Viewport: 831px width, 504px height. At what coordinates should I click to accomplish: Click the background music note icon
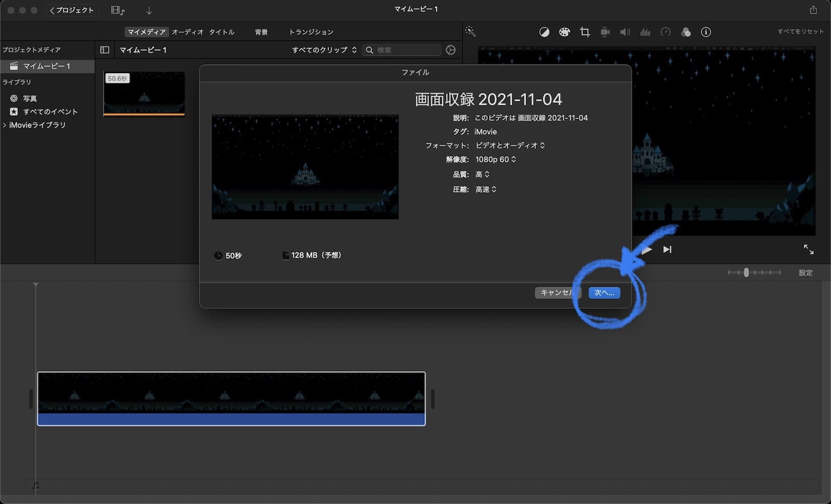click(35, 486)
